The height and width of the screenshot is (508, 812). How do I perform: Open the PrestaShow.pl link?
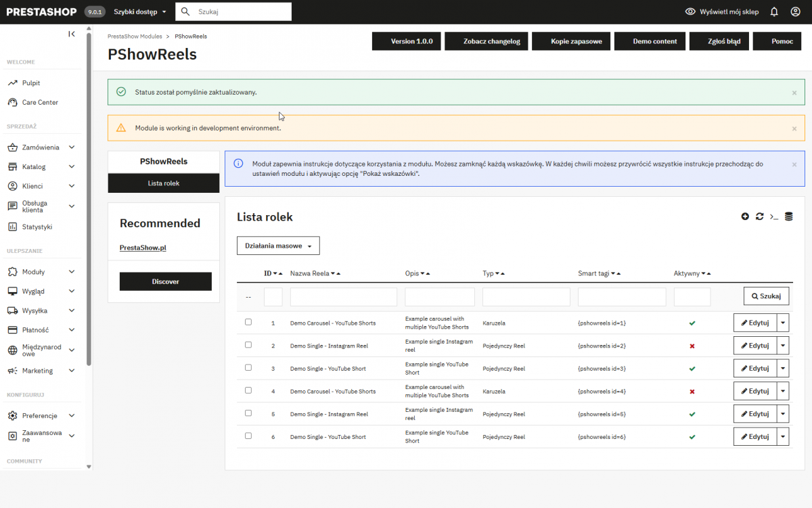pos(143,248)
